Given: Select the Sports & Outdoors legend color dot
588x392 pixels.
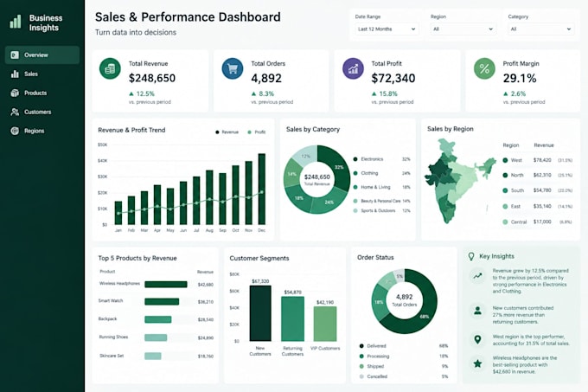Looking at the screenshot, I should click(x=355, y=211).
